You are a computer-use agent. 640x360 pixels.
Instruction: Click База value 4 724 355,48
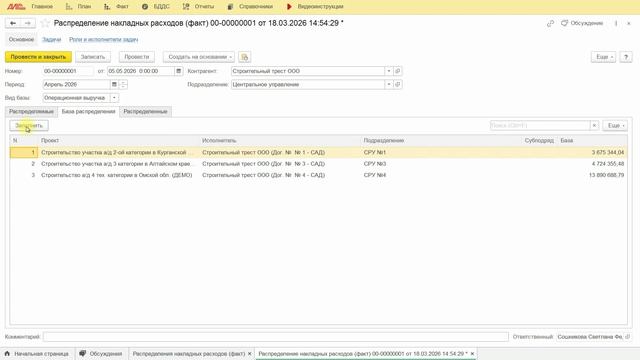point(608,164)
